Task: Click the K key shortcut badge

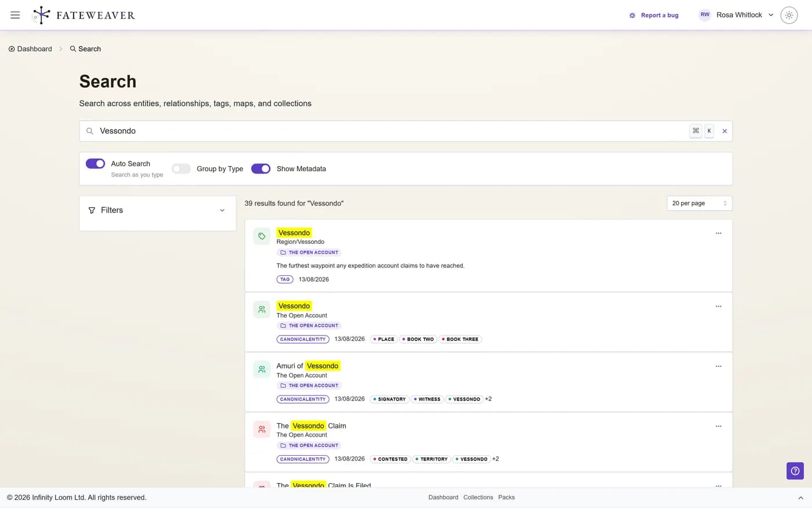Action: (709, 131)
